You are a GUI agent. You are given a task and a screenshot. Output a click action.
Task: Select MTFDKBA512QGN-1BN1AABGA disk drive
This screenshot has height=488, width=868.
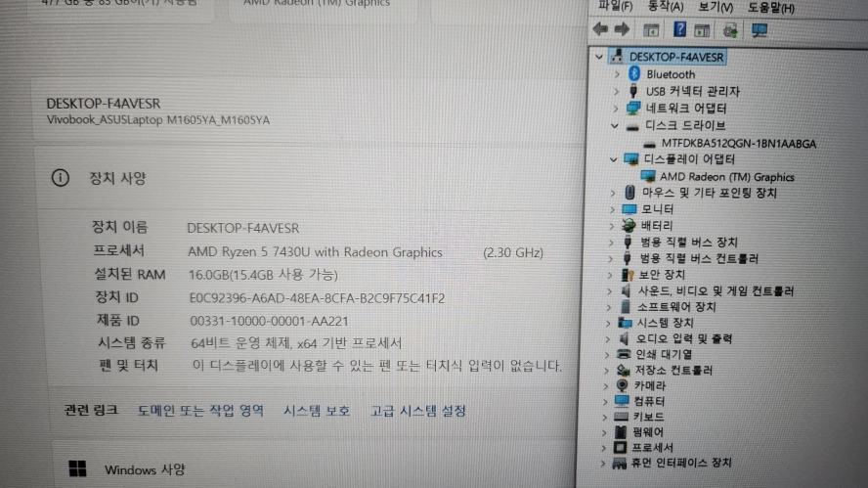pos(738,144)
